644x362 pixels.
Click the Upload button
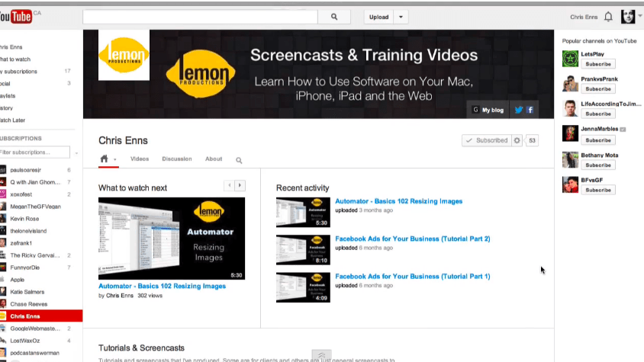pos(378,17)
